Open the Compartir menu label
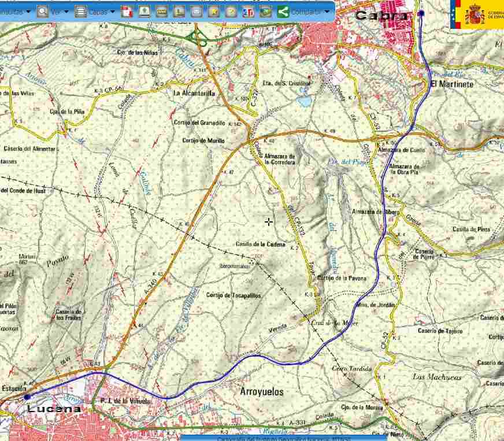 tap(306, 12)
